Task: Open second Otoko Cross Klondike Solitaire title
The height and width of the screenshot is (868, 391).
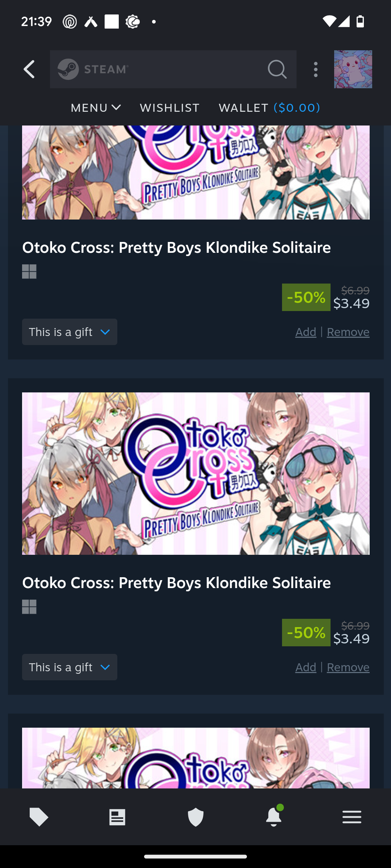Action: point(176,583)
